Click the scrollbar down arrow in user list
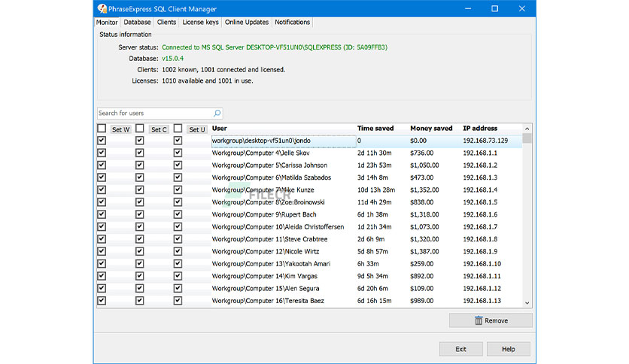The height and width of the screenshot is (364, 629). pyautogui.click(x=527, y=302)
